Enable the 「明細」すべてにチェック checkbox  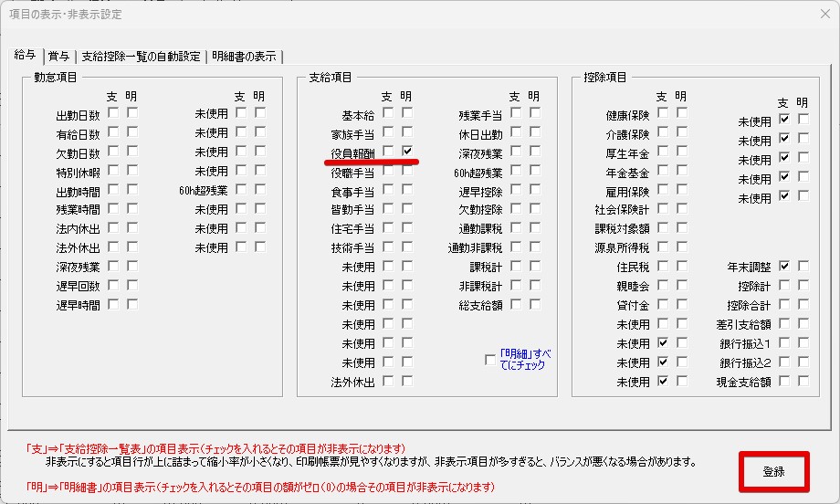tap(490, 360)
